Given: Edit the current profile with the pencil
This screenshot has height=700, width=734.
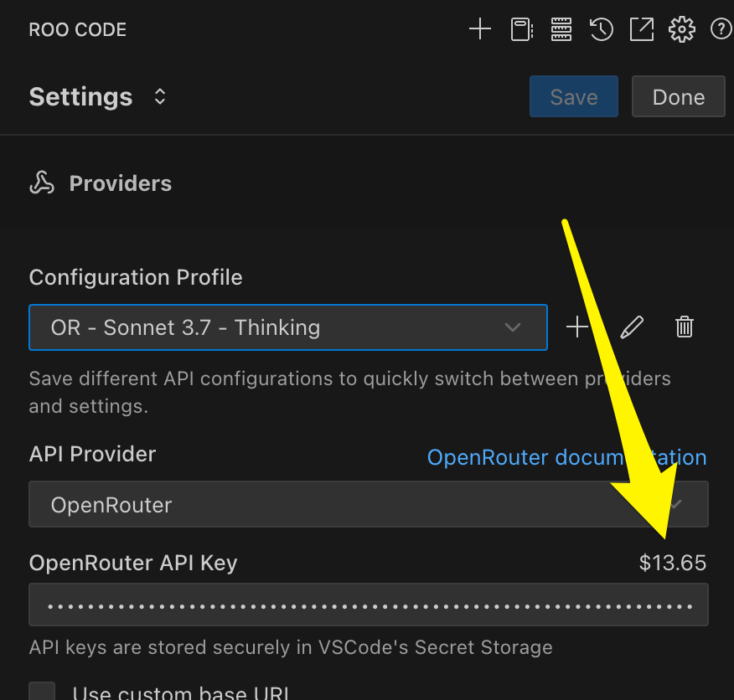Looking at the screenshot, I should [631, 327].
